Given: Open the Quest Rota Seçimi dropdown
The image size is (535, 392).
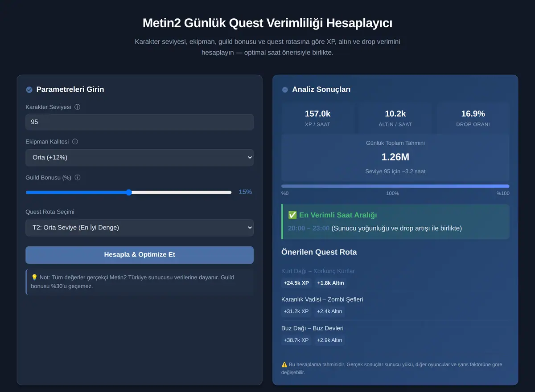Looking at the screenshot, I should click(x=140, y=228).
